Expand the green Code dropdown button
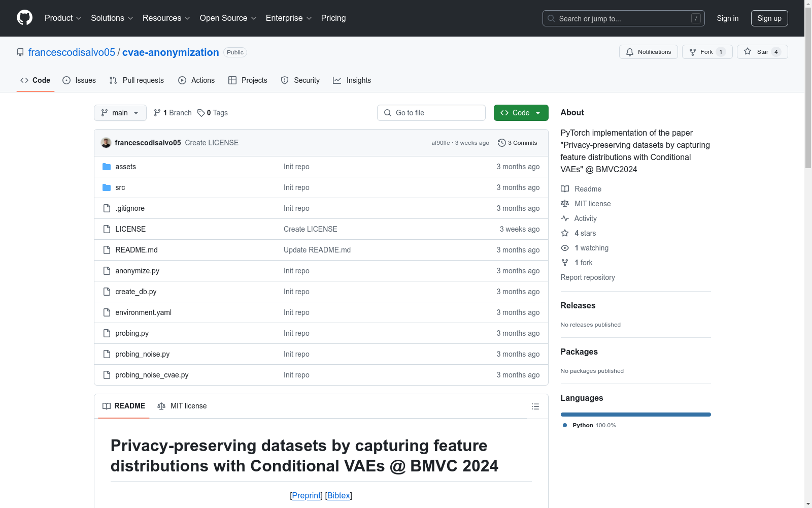Viewport: 812px width, 508px height. (x=521, y=113)
